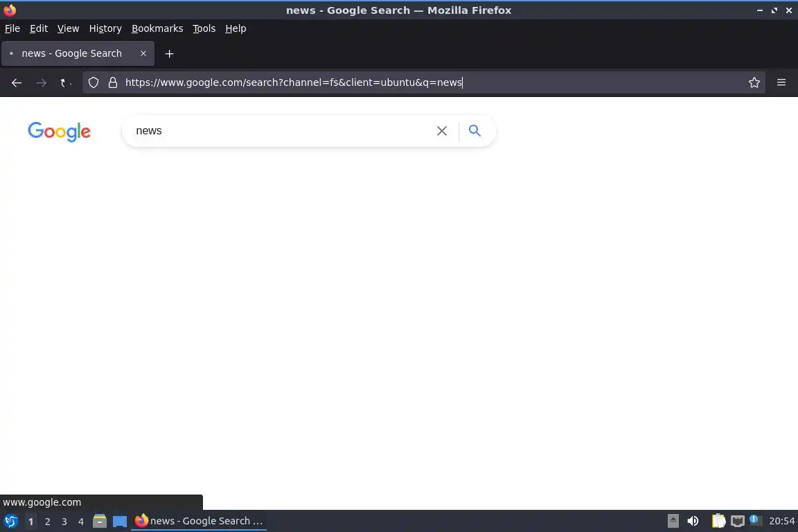This screenshot has width=798, height=532.
Task: Open a new tab with the plus button
Action: click(x=170, y=53)
